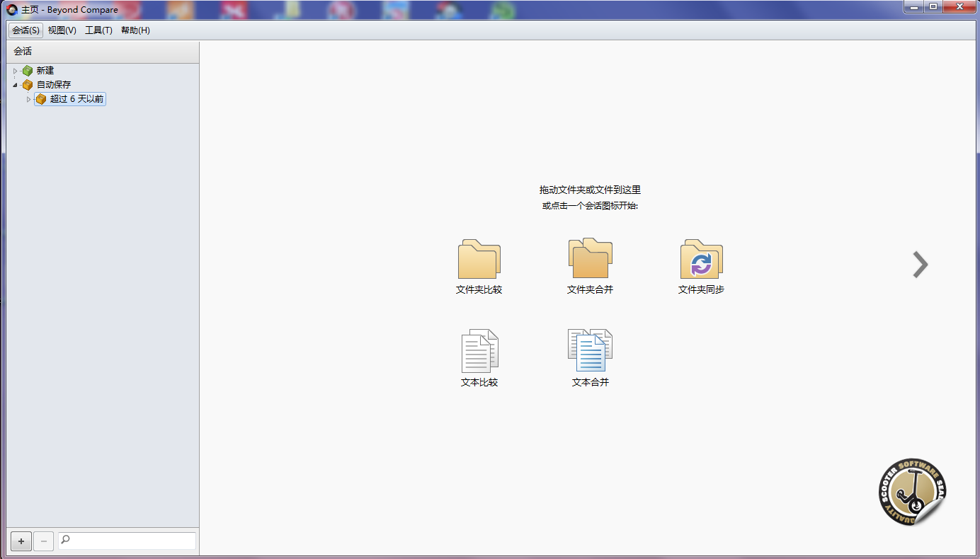The image size is (980, 559).
Task: Minimize the Beyond Compare window
Action: 914,6
